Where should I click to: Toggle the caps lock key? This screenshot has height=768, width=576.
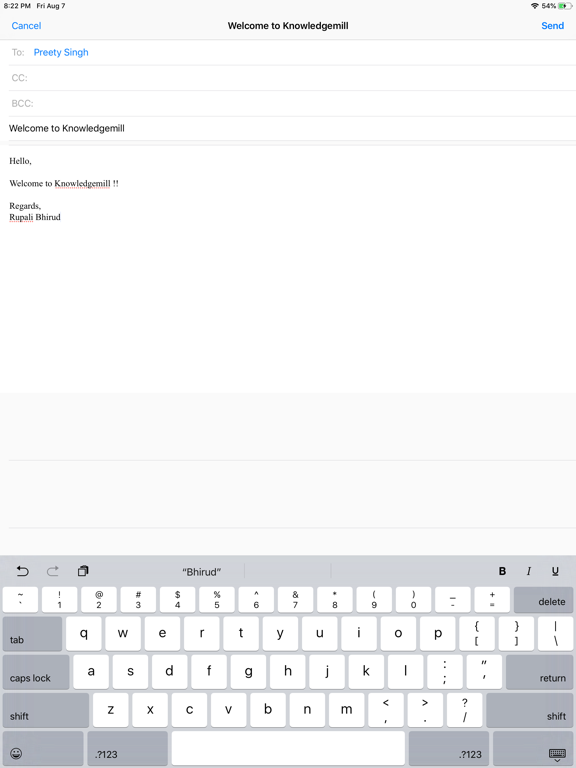[36, 672]
